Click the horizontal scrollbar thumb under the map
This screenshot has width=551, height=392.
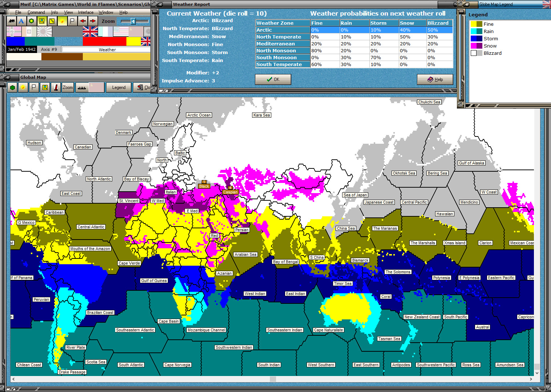coord(273,379)
